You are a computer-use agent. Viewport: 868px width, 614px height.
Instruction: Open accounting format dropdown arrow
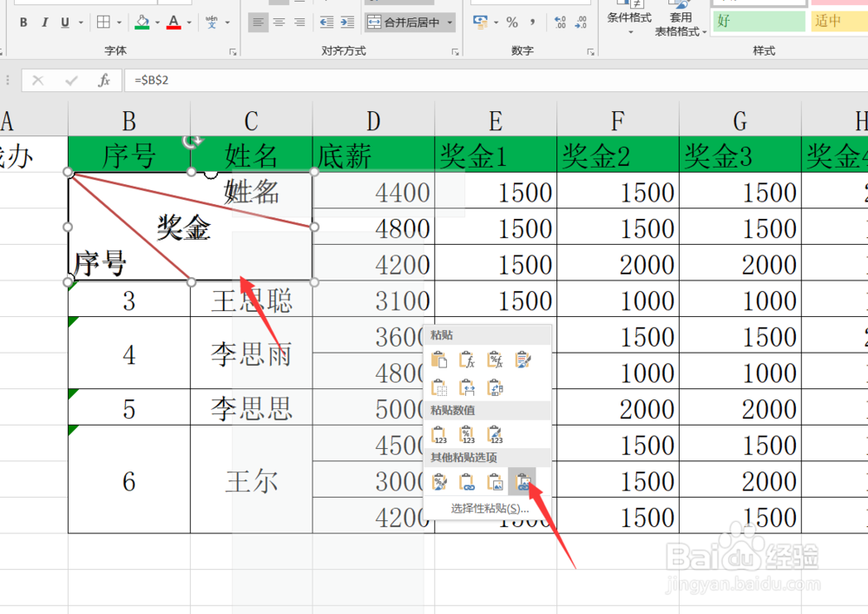(496, 23)
